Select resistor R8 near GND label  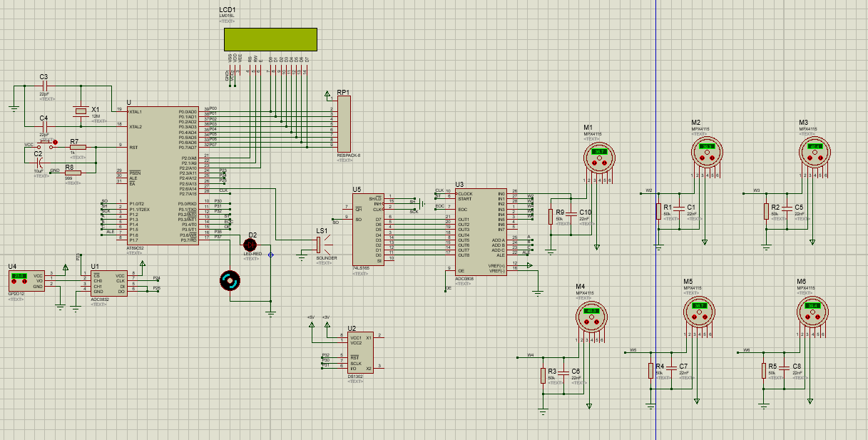click(x=72, y=172)
